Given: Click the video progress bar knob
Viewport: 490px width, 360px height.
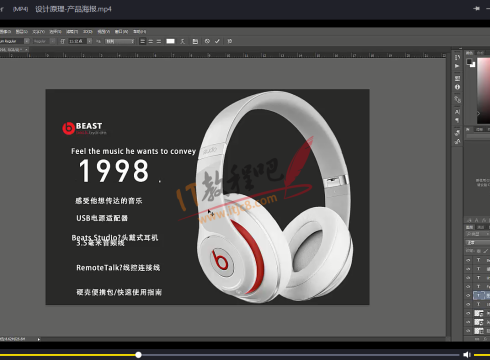Looking at the screenshot, I should (x=138, y=355).
